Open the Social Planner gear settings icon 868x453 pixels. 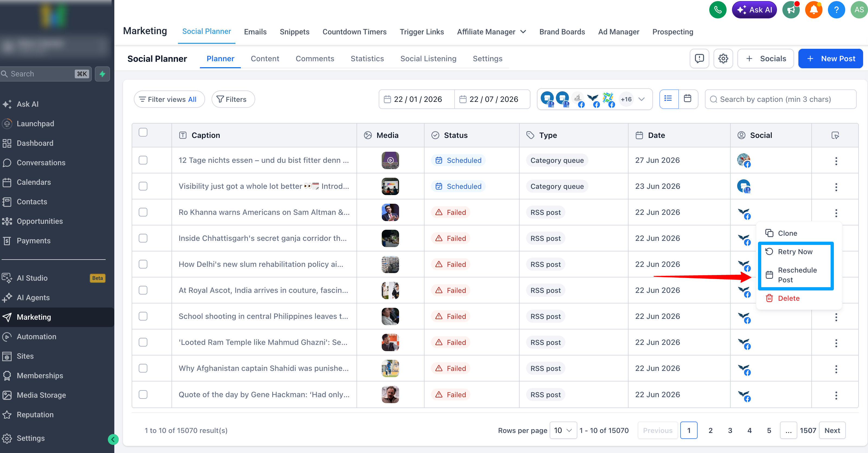click(x=723, y=59)
